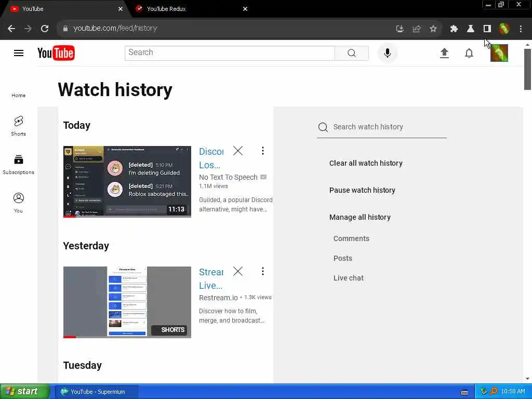The width and height of the screenshot is (532, 399).
Task: Open Subscriptions in the sidebar
Action: (18, 165)
